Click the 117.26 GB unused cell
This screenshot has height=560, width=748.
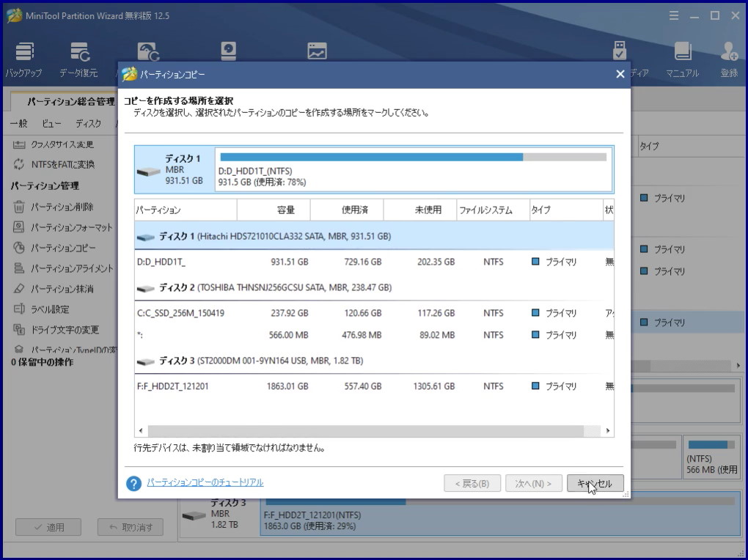point(436,314)
